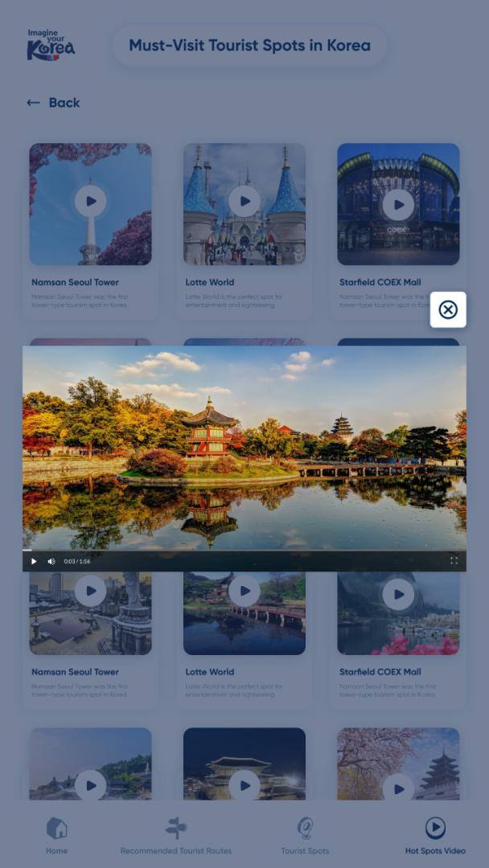Switch to Recommended Tourist Routes tab
The height and width of the screenshot is (868, 489).
point(176,836)
